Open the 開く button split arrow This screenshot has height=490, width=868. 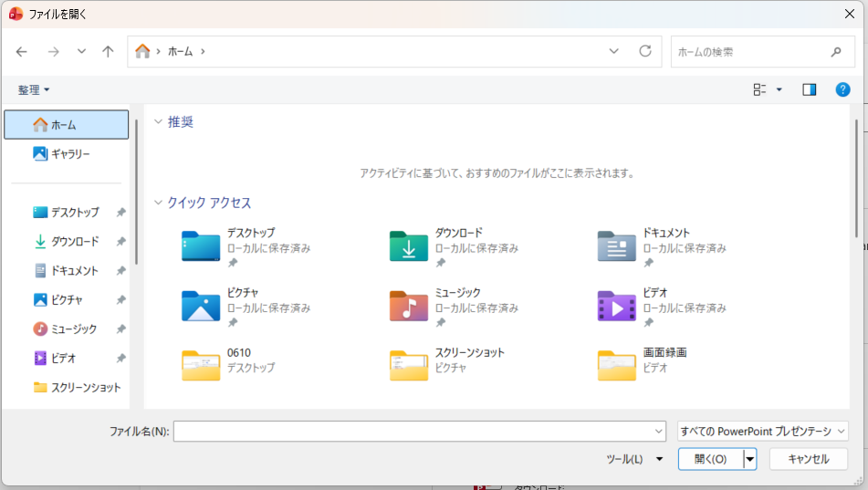[x=750, y=459]
